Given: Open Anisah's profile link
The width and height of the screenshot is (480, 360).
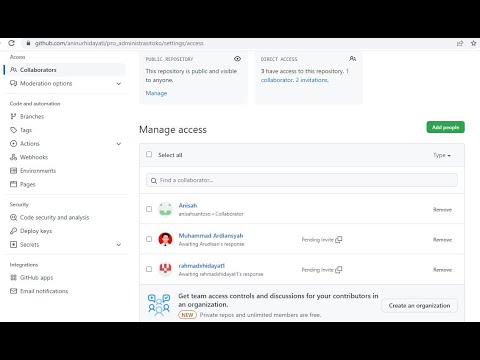Looking at the screenshot, I should point(188,205).
